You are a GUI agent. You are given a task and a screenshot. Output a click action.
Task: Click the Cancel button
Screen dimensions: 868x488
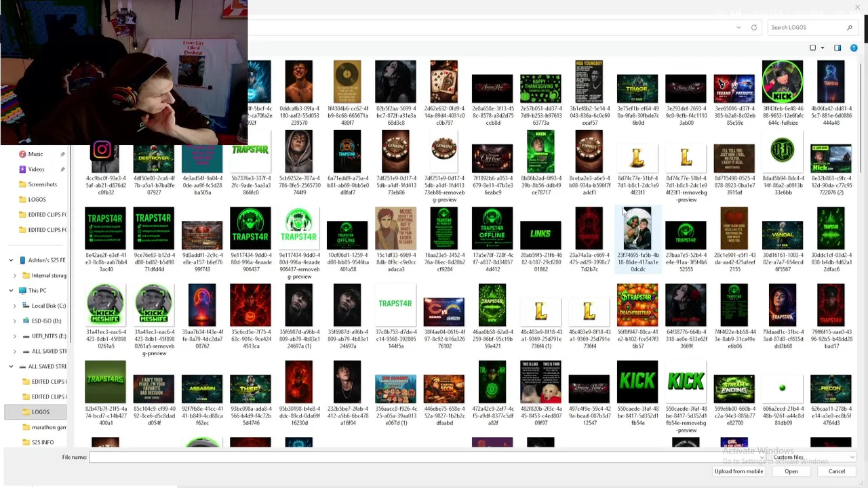837,472
